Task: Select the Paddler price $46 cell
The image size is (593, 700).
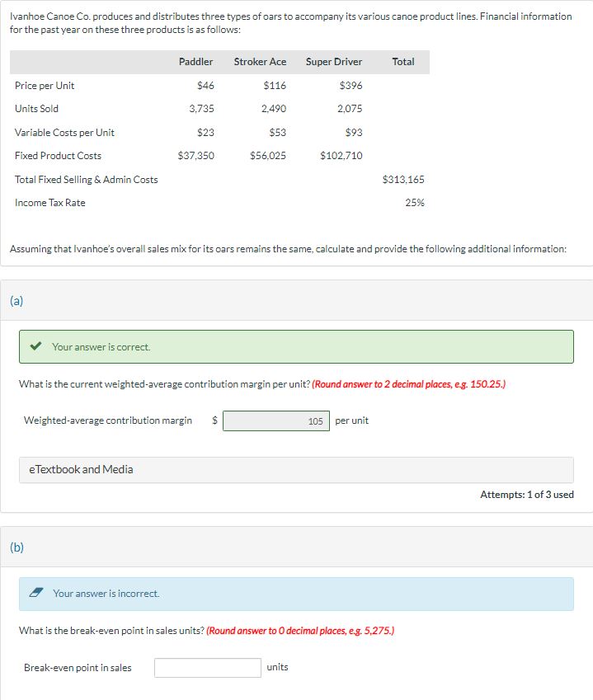Action: pos(205,85)
